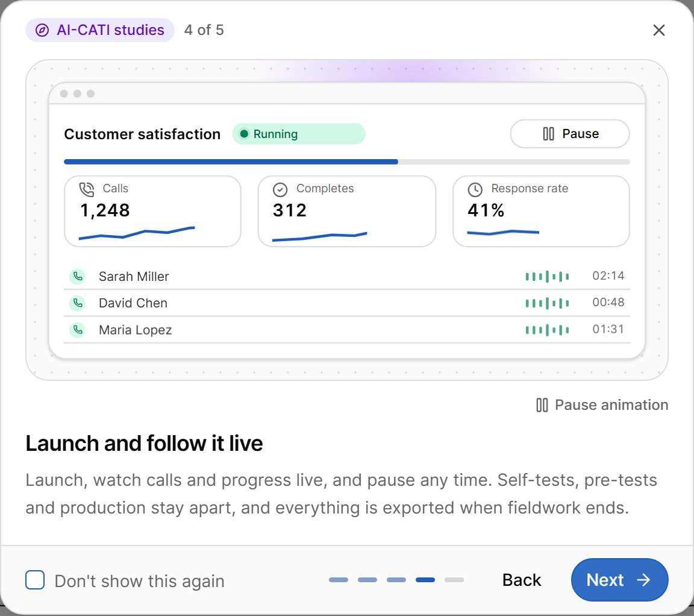Click the Maria Lopez name
The image size is (694, 616).
135,330
